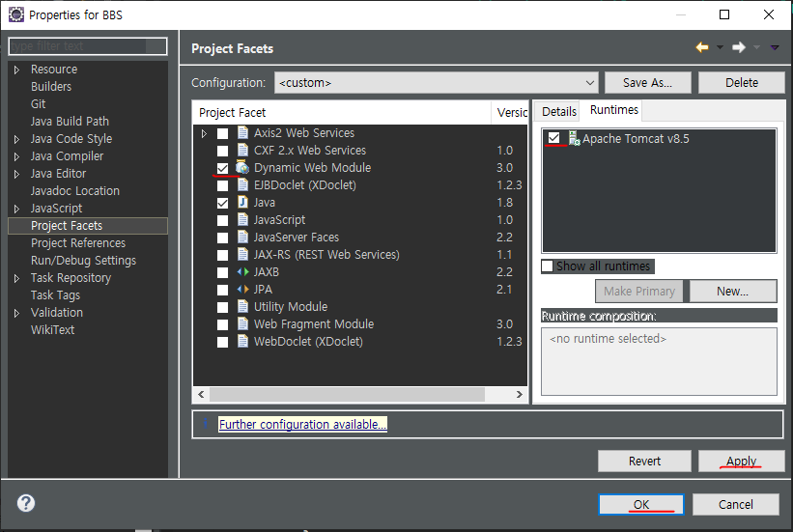Check Show all runtimes
Viewport: 793px width, 532px height.
[x=548, y=266]
